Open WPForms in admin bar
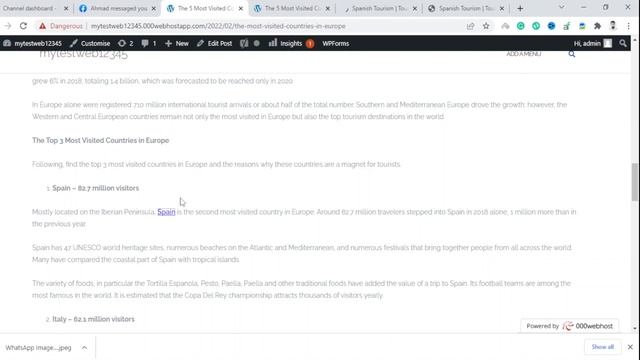 pos(336,43)
